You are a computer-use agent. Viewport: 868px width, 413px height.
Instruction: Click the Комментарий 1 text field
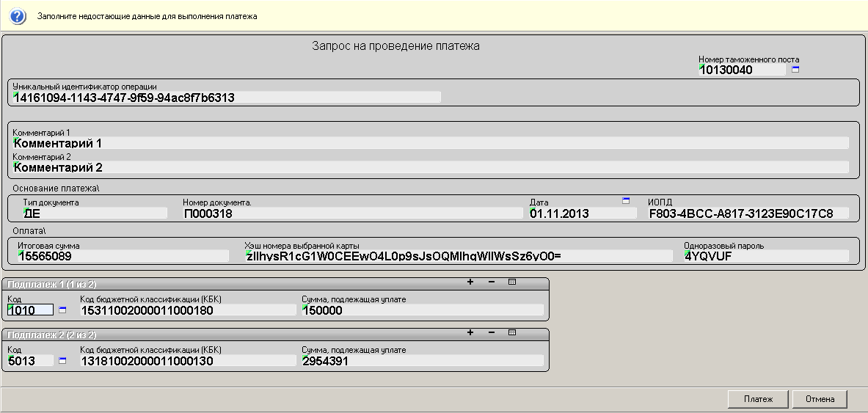430,143
